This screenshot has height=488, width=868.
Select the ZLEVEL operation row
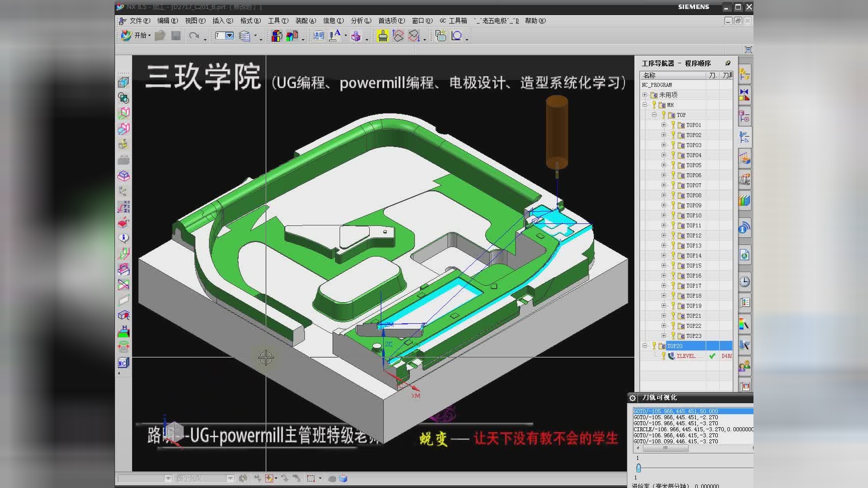(687, 356)
